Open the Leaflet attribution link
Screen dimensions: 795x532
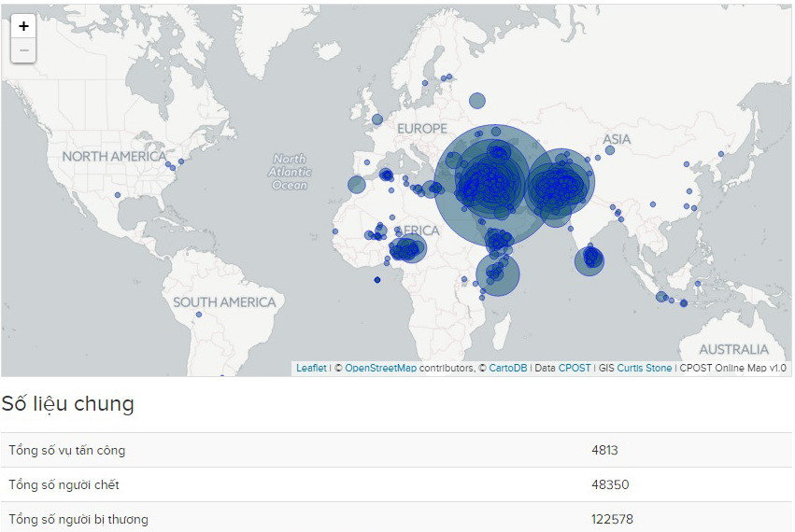click(x=311, y=369)
